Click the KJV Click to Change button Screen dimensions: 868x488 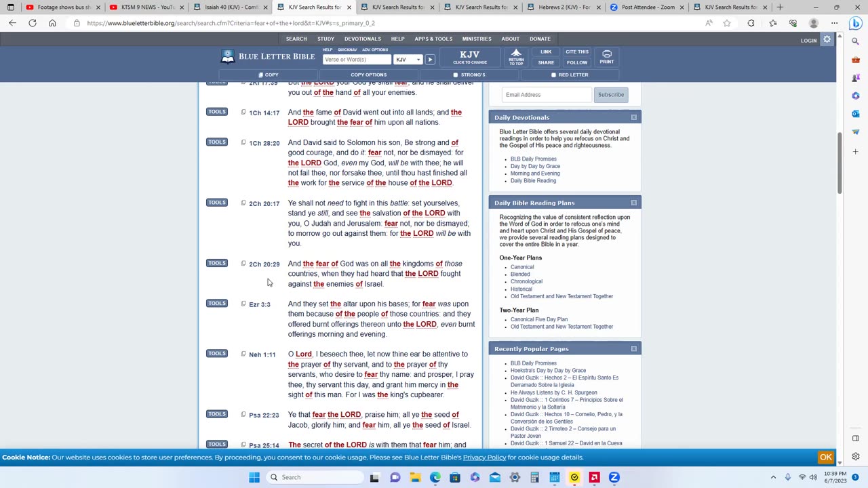[469, 57]
